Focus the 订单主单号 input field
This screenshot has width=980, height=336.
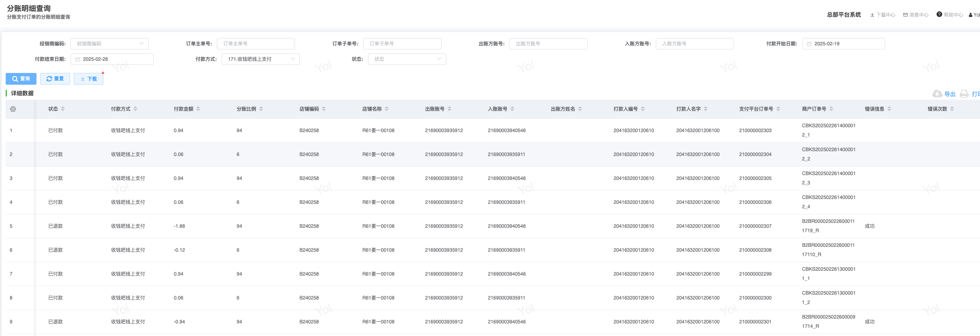256,44
